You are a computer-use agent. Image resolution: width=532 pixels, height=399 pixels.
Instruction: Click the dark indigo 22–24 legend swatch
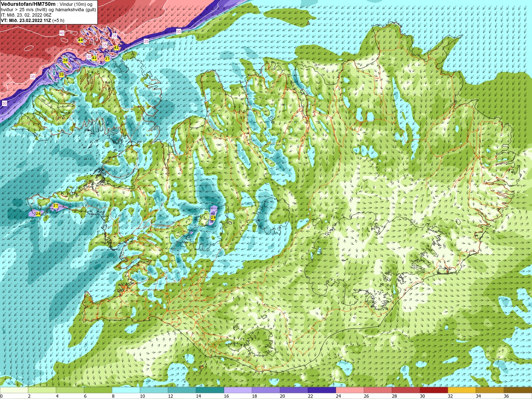point(322,390)
